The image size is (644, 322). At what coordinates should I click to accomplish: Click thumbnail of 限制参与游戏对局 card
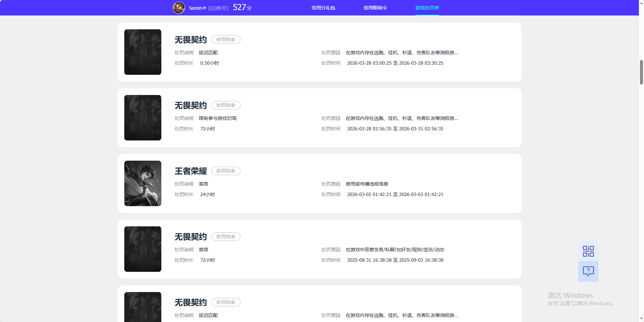[x=143, y=118]
